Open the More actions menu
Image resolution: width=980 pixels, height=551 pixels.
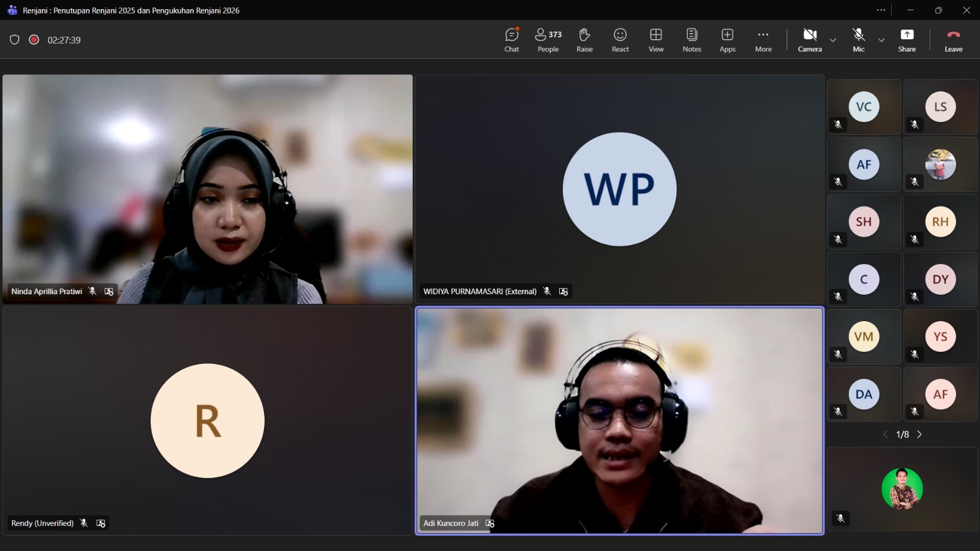click(763, 40)
